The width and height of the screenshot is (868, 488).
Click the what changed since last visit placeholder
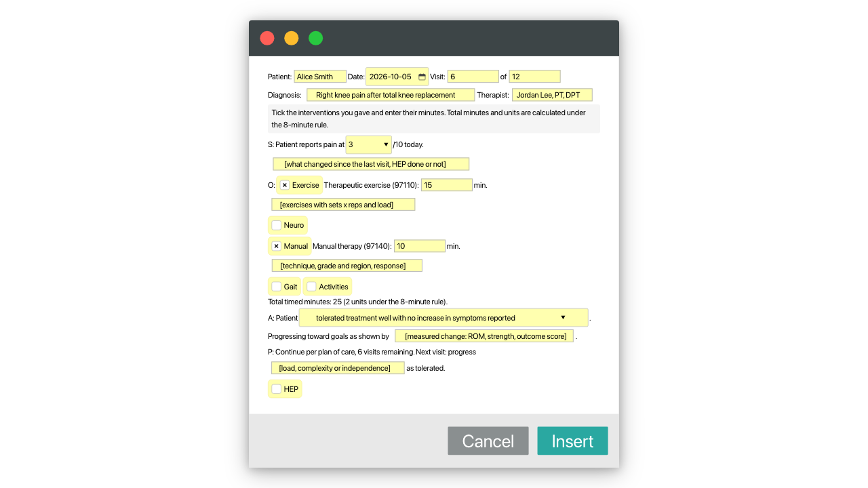[371, 164]
